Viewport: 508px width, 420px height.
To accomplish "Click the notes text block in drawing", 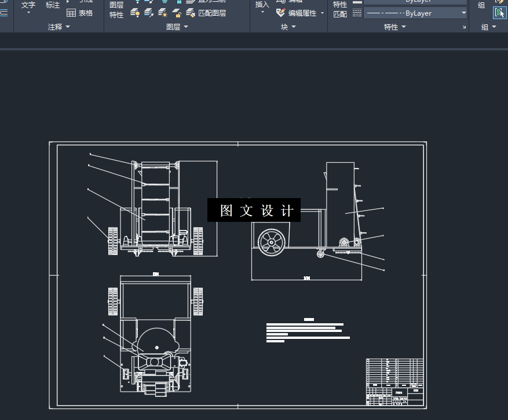I will tap(308, 330).
